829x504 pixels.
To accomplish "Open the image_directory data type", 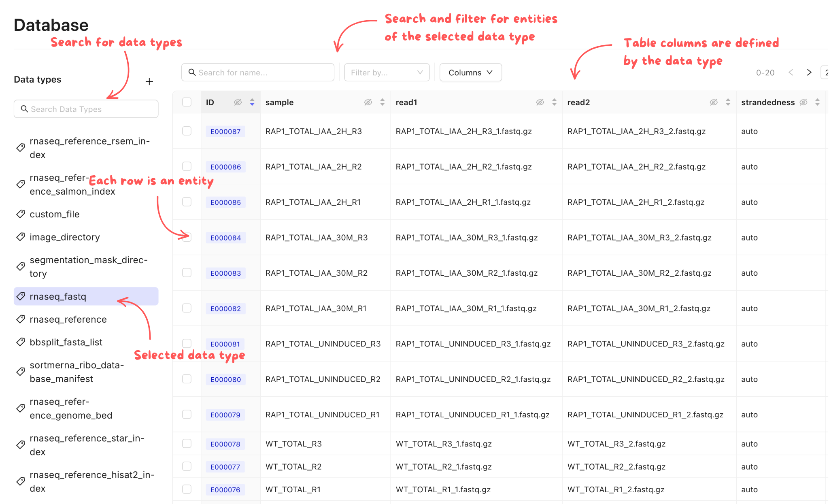I will pyautogui.click(x=65, y=237).
